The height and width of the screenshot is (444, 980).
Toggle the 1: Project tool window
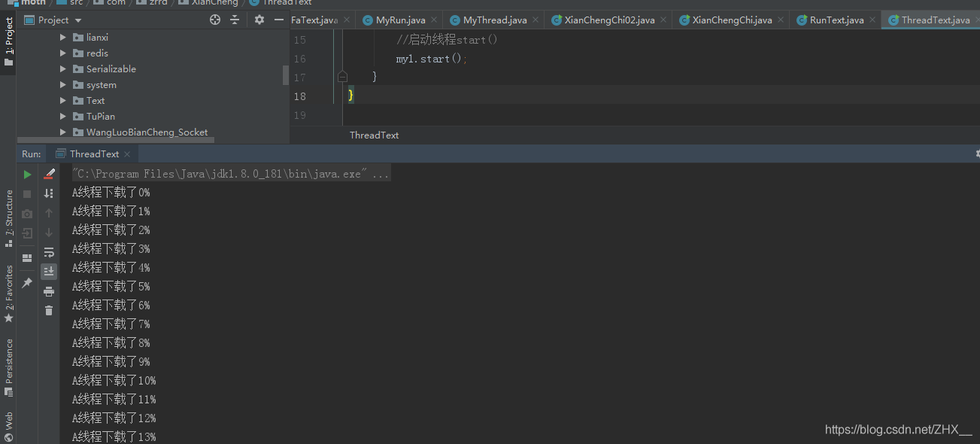click(8, 41)
